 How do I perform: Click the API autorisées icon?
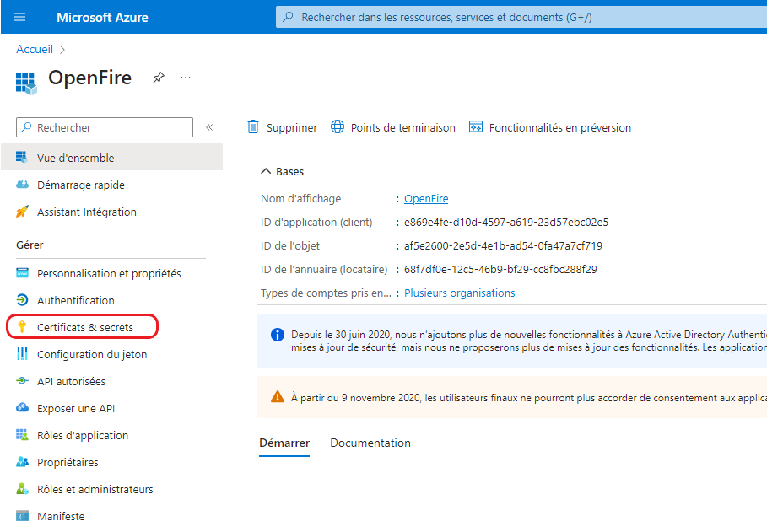(22, 380)
